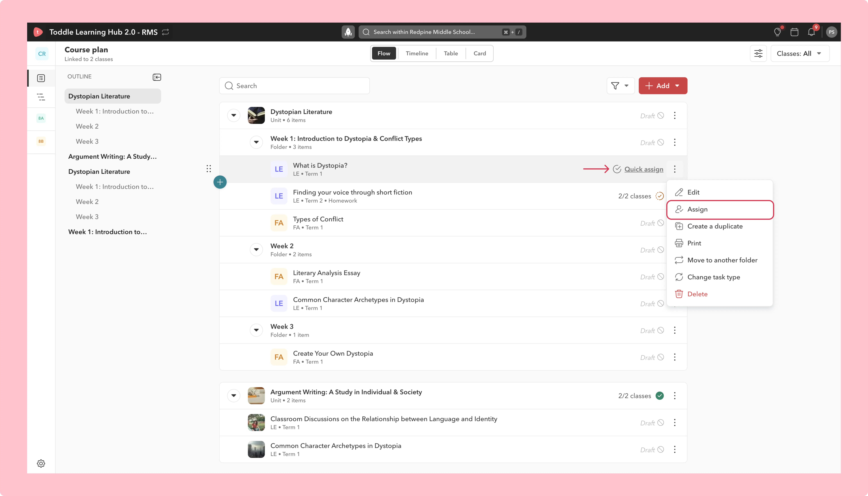Screen dimensions: 868x496
Task: Choose Edit from the context menu
Action: [720, 192]
